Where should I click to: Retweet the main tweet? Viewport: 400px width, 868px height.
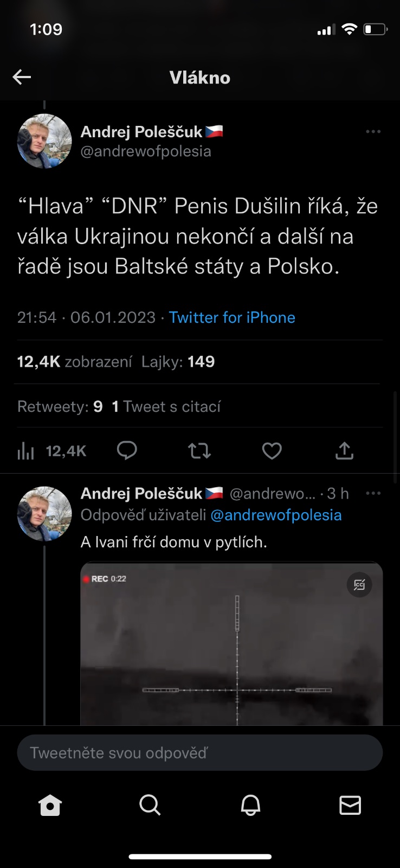[199, 451]
